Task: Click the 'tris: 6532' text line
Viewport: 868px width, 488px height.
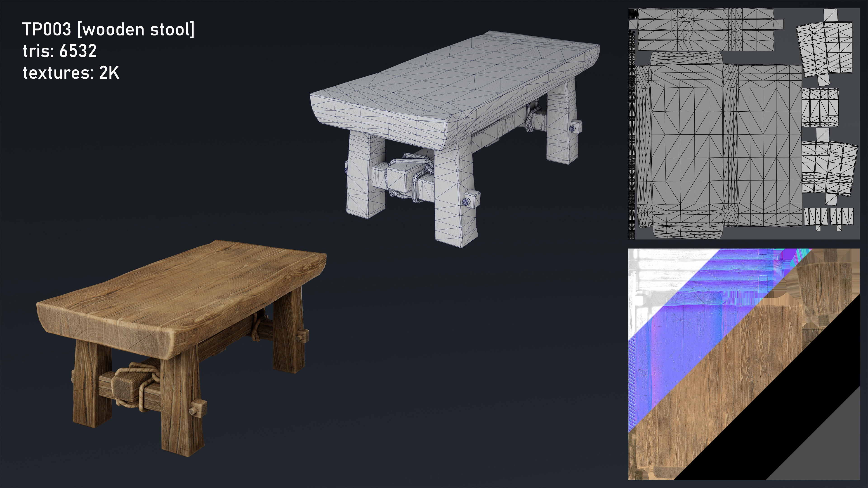Action: pyautogui.click(x=60, y=51)
